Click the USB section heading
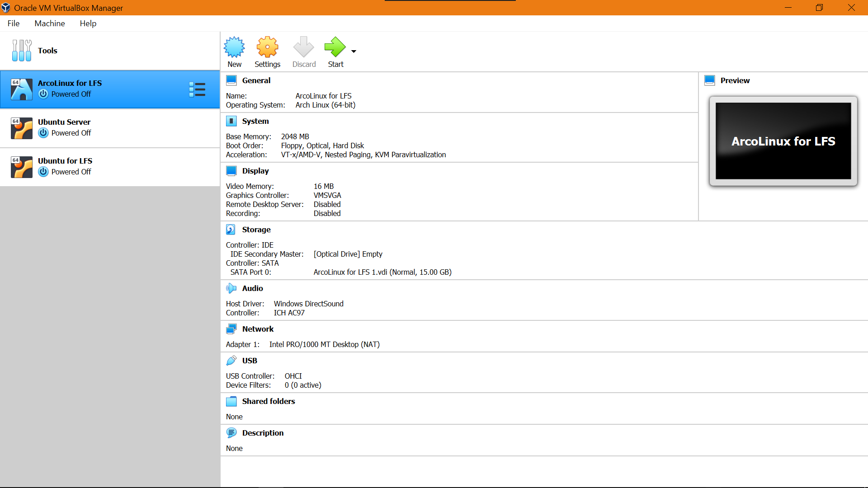The width and height of the screenshot is (868, 488). 250,361
